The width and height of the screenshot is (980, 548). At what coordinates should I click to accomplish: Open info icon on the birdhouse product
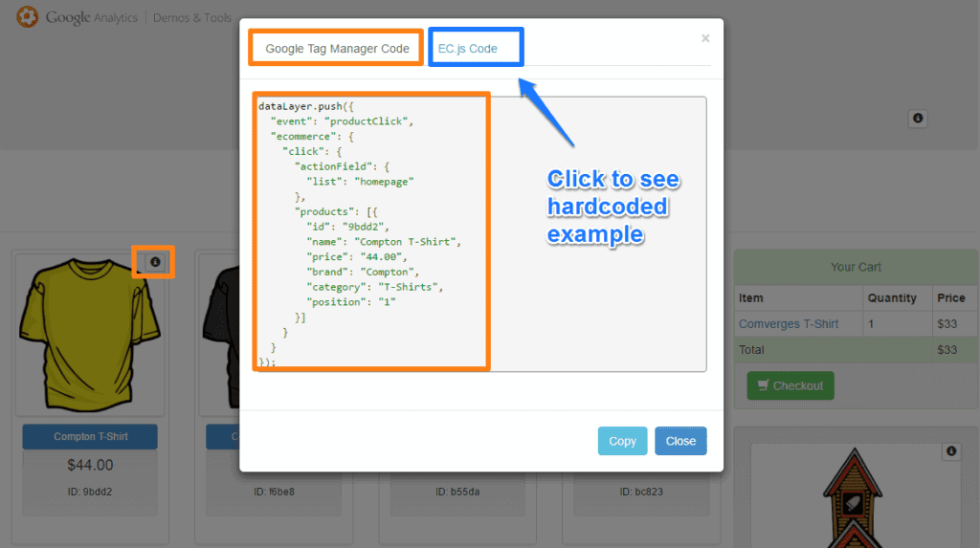[x=950, y=451]
